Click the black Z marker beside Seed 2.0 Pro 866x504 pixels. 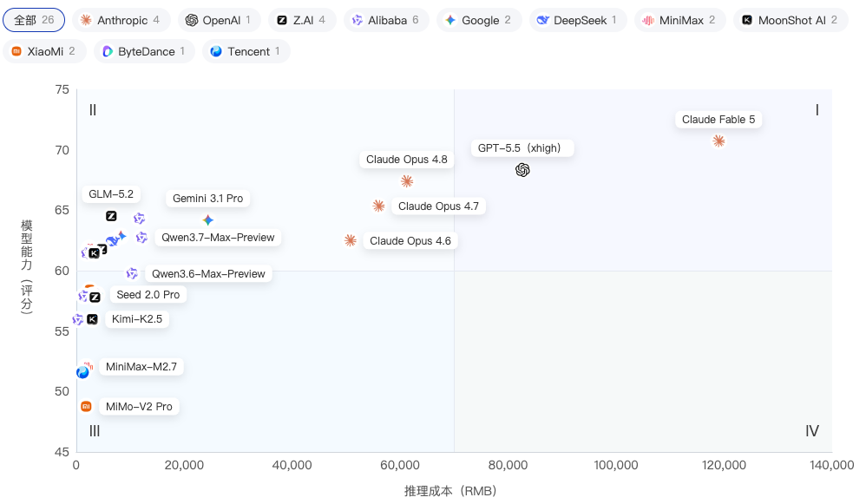point(95,297)
